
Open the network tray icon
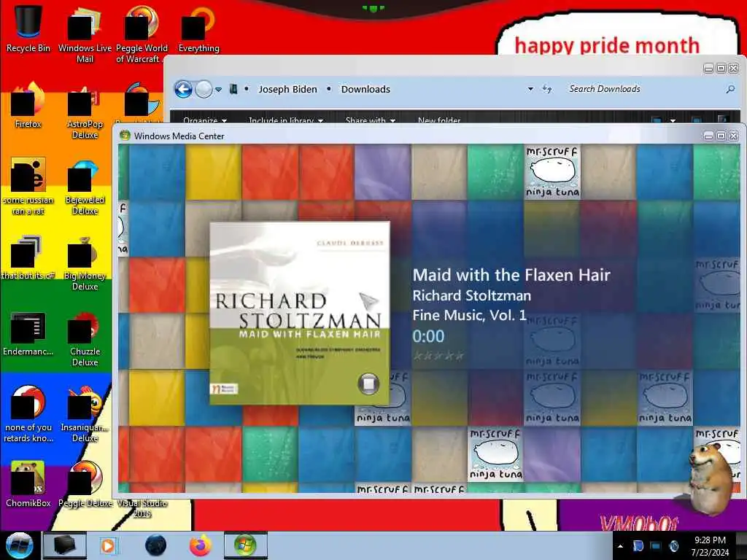(656, 546)
